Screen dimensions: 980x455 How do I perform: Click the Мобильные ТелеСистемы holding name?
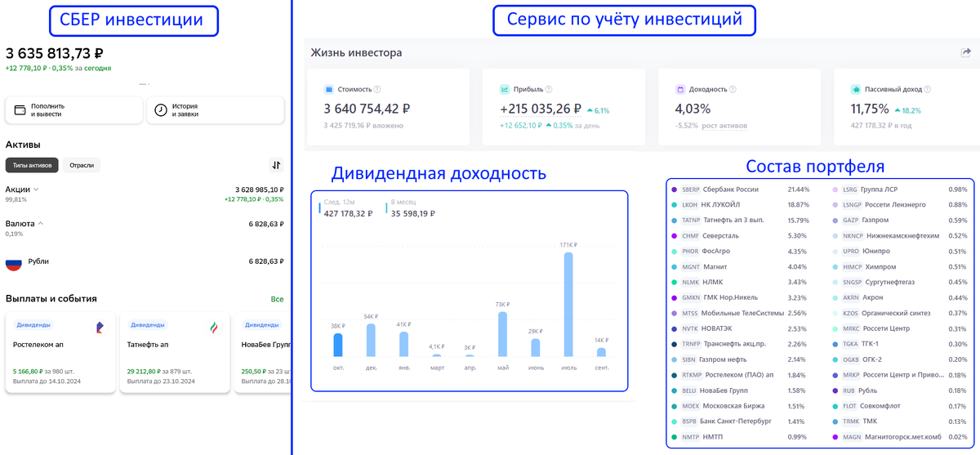[743, 314]
